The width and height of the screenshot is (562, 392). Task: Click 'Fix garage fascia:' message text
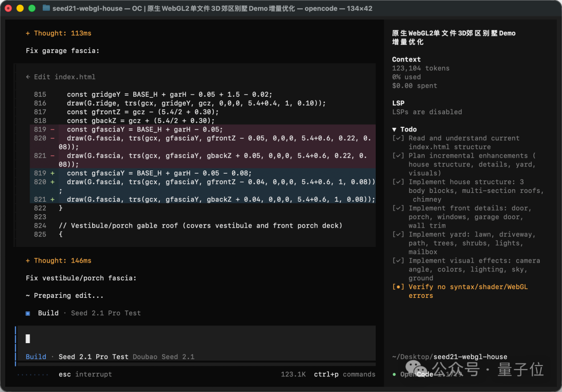pyautogui.click(x=62, y=51)
